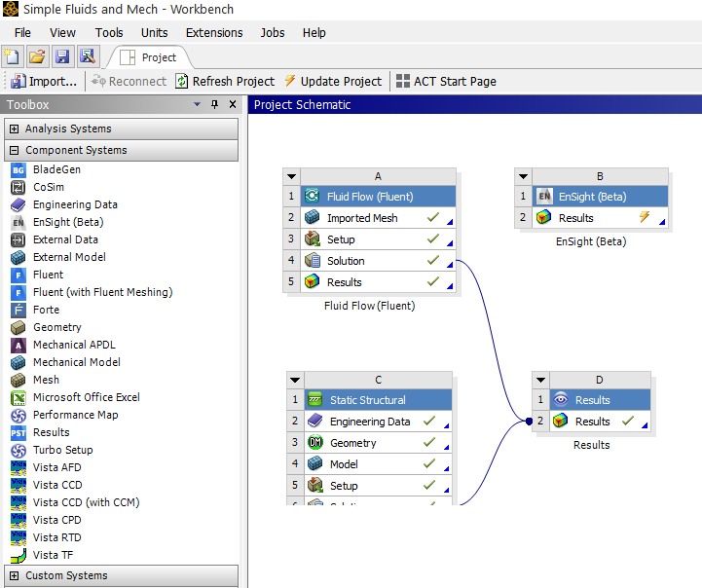Select Results cell row 2 in system D
The height and width of the screenshot is (588, 702).
click(600, 422)
